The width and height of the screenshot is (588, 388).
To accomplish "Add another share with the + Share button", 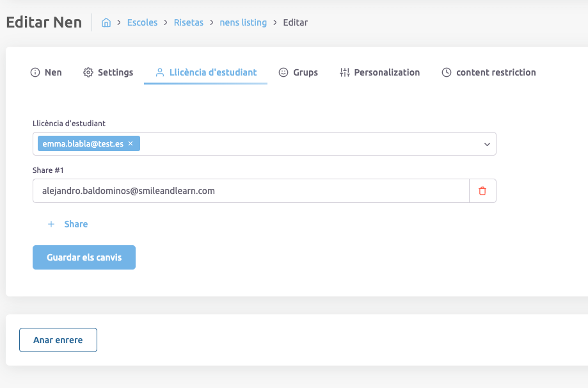I will [68, 224].
